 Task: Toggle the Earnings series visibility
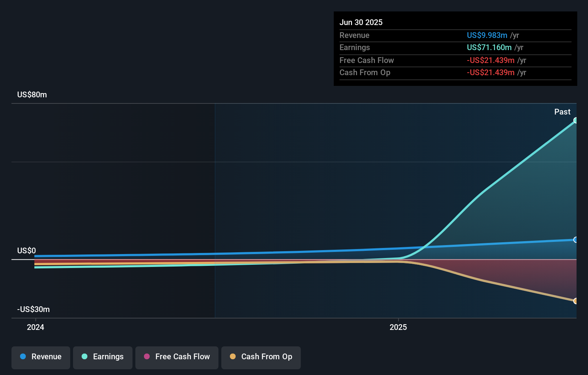pyautogui.click(x=103, y=357)
